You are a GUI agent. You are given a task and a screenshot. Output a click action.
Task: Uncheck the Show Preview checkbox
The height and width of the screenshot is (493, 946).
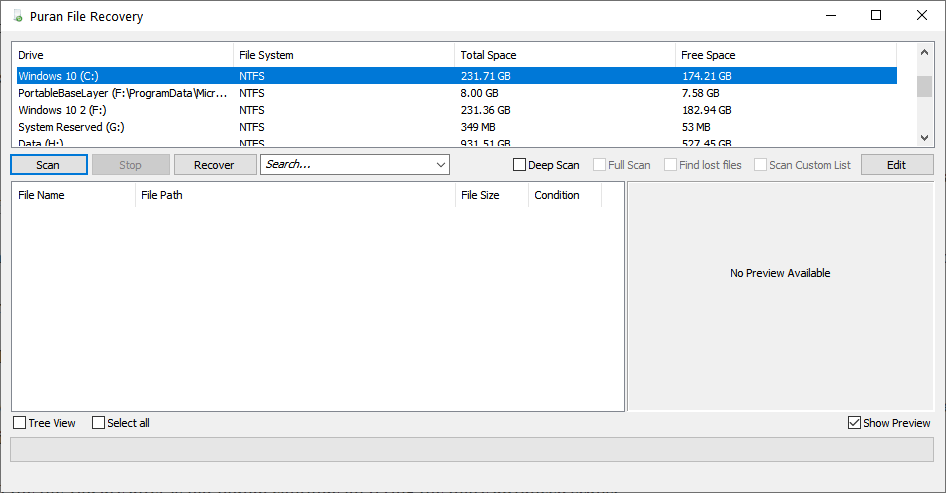tap(854, 423)
